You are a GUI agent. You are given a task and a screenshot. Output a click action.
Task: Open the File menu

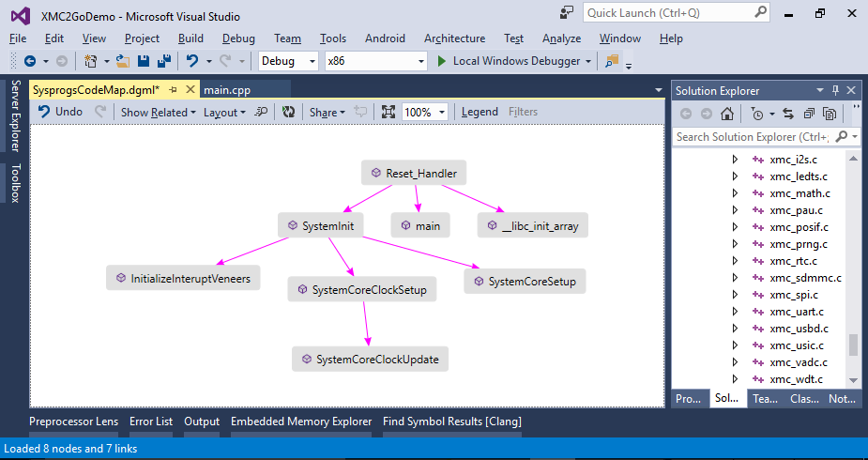point(18,38)
